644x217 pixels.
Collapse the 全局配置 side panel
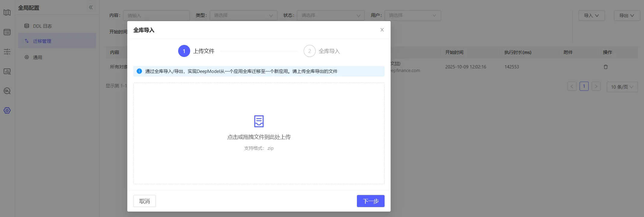click(x=91, y=8)
